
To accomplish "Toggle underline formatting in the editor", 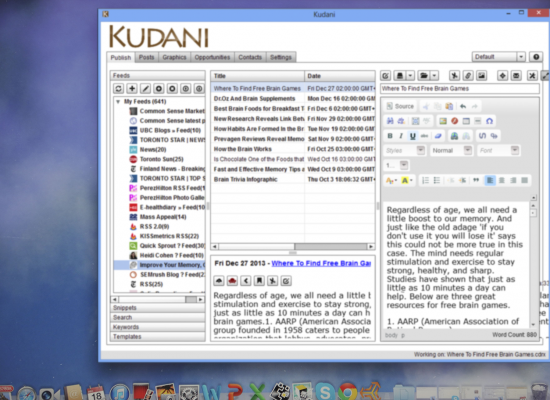I will coord(413,136).
